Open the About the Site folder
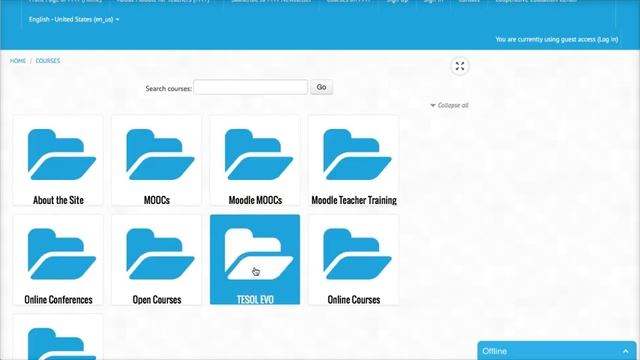640x360 pixels. 58,160
